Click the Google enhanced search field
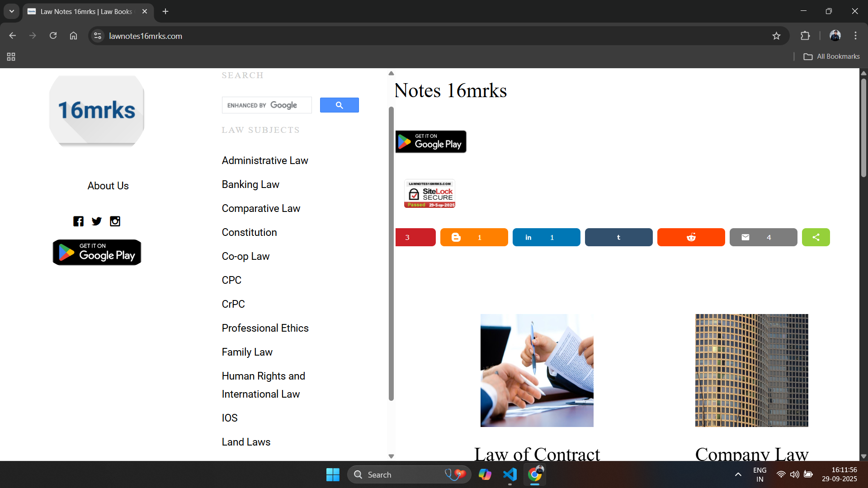The width and height of the screenshot is (868, 488). click(267, 105)
